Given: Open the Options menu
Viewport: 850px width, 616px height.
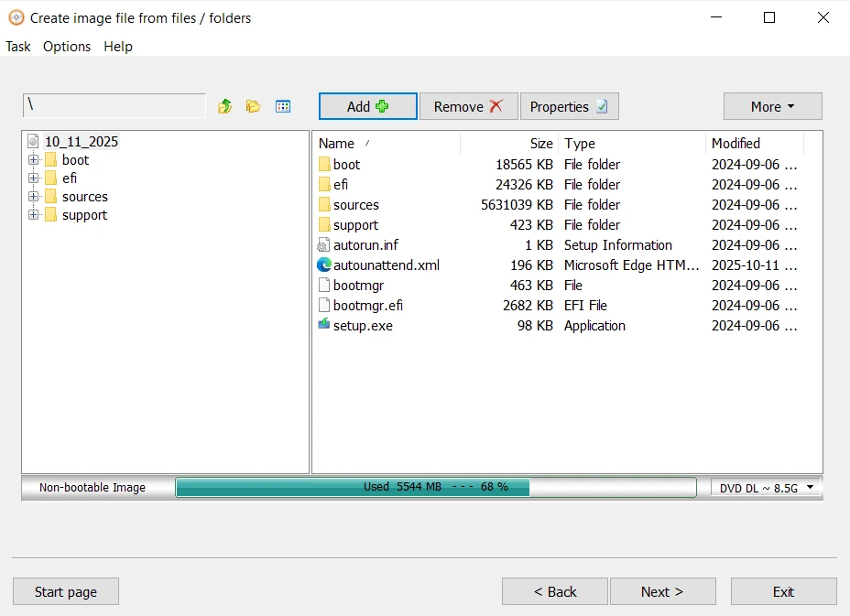Looking at the screenshot, I should [67, 47].
